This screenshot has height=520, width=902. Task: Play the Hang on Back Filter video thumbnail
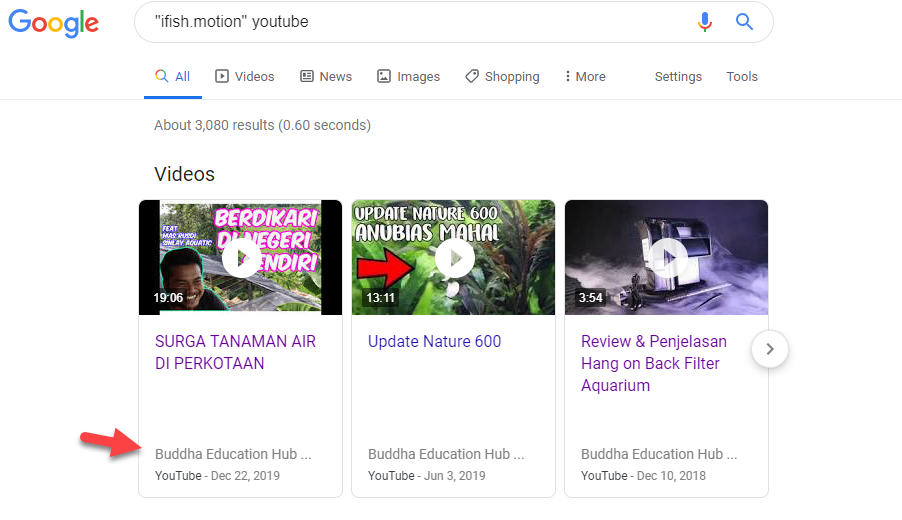pyautogui.click(x=666, y=258)
